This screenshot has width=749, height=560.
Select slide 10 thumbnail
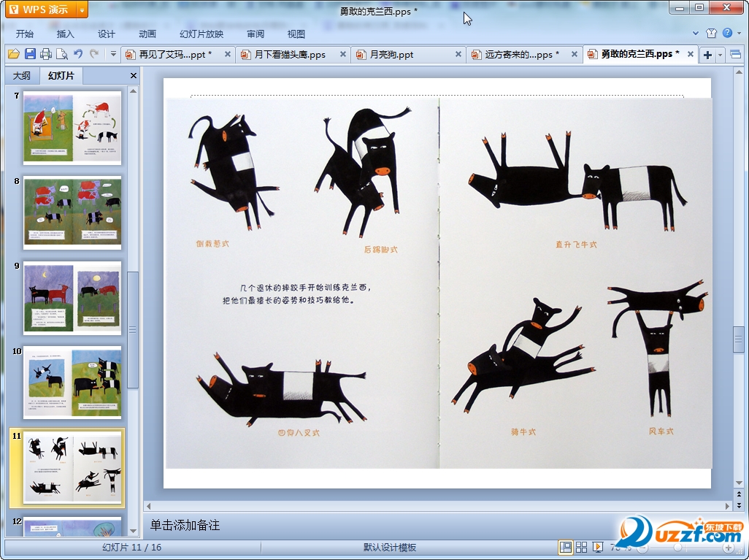tap(72, 383)
